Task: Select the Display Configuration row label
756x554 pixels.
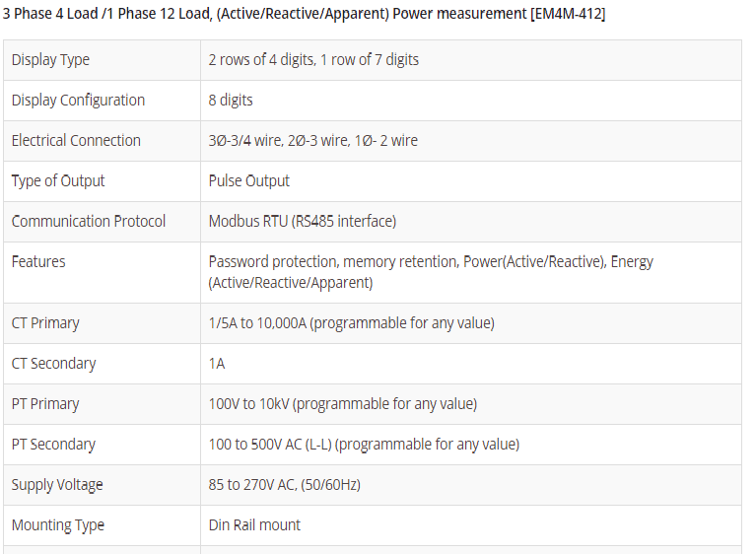Action: tap(78, 101)
